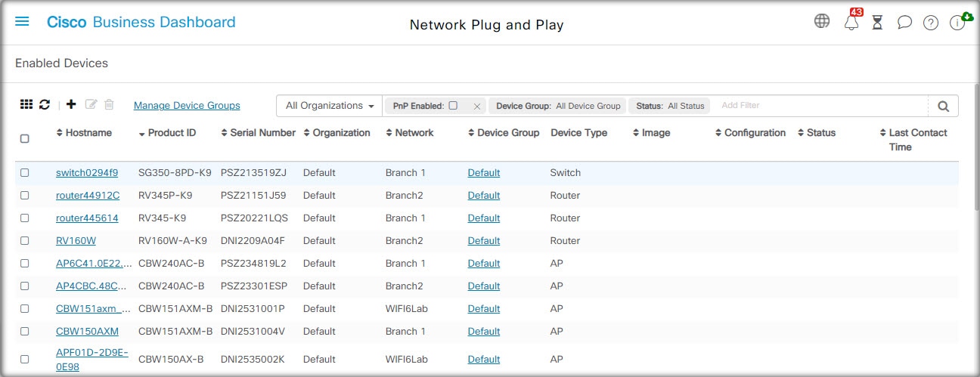Image resolution: width=980 pixels, height=377 pixels.
Task: Click the Add Filter input field
Action: pyautogui.click(x=820, y=106)
